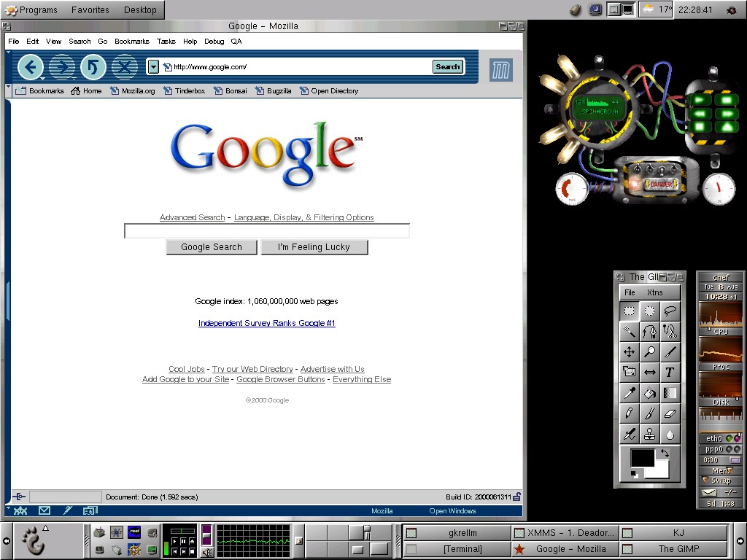The width and height of the screenshot is (747, 560).
Task: Collapse the GNOME panel with left arrow
Action: point(6,540)
